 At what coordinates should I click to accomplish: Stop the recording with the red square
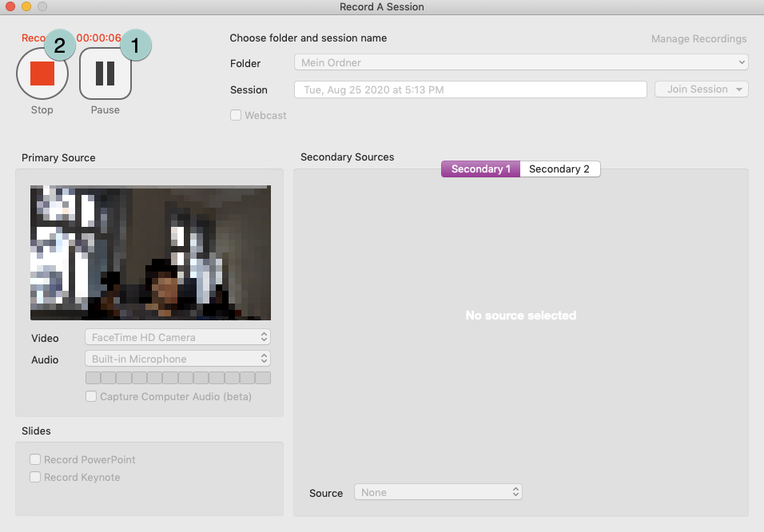click(x=42, y=73)
